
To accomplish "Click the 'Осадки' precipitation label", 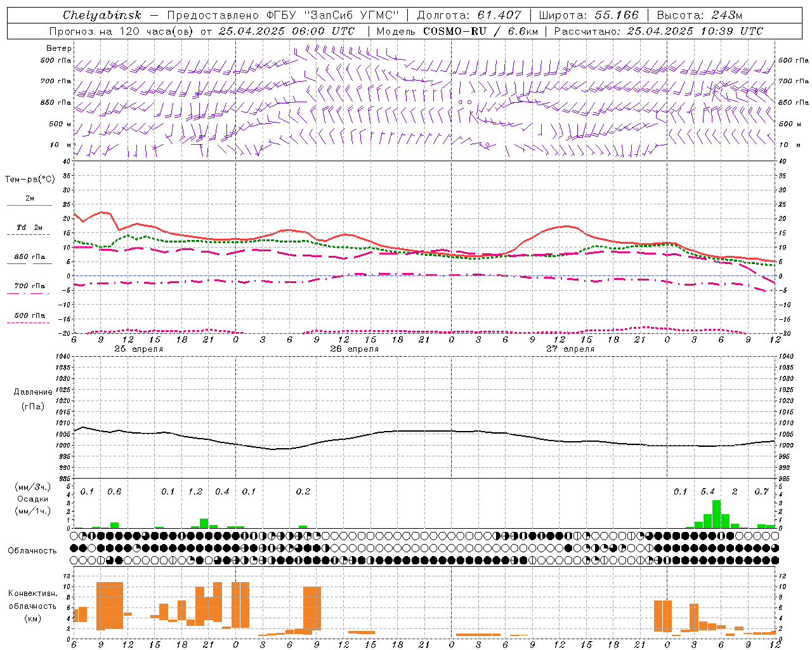I will 32,499.
